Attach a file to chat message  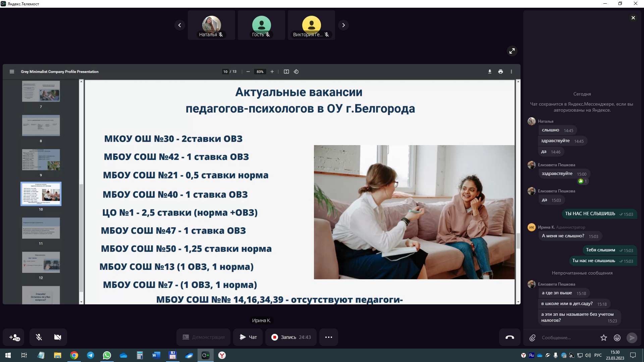point(532,338)
